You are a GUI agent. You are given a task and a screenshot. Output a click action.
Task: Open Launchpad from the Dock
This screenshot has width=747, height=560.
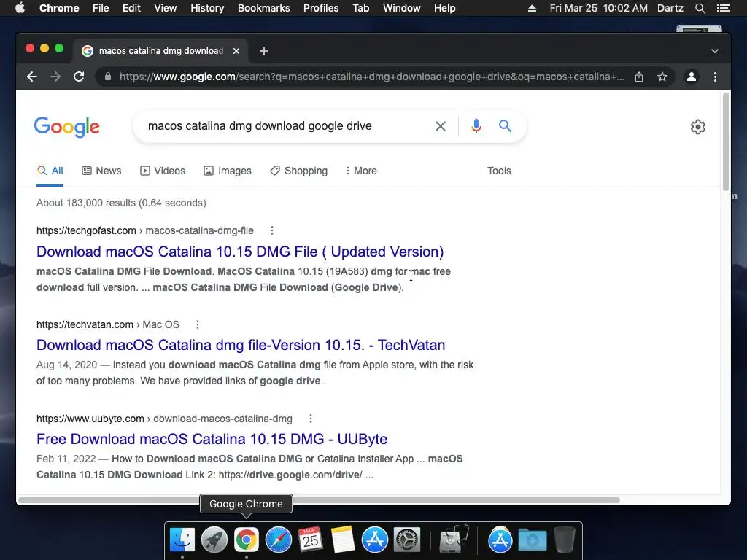(x=214, y=540)
